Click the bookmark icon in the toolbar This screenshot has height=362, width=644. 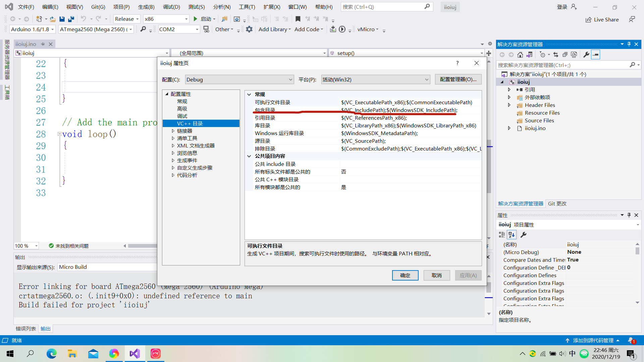click(298, 19)
